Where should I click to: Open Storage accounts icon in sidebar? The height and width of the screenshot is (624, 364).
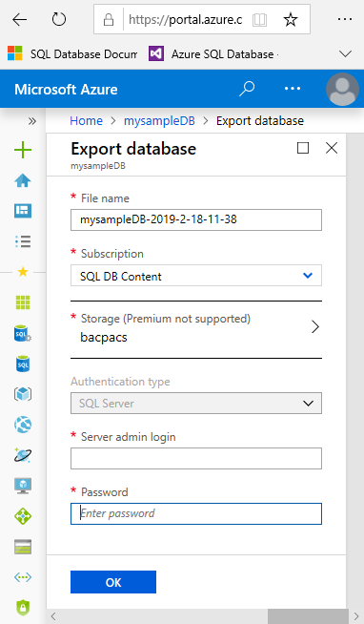23,547
